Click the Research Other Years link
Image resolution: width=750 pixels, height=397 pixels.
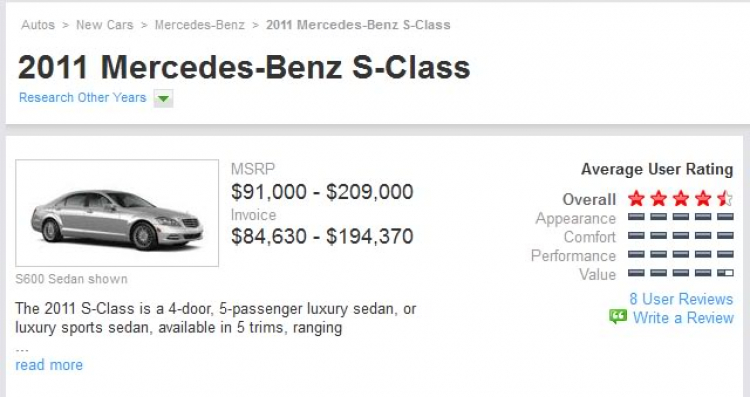click(83, 98)
